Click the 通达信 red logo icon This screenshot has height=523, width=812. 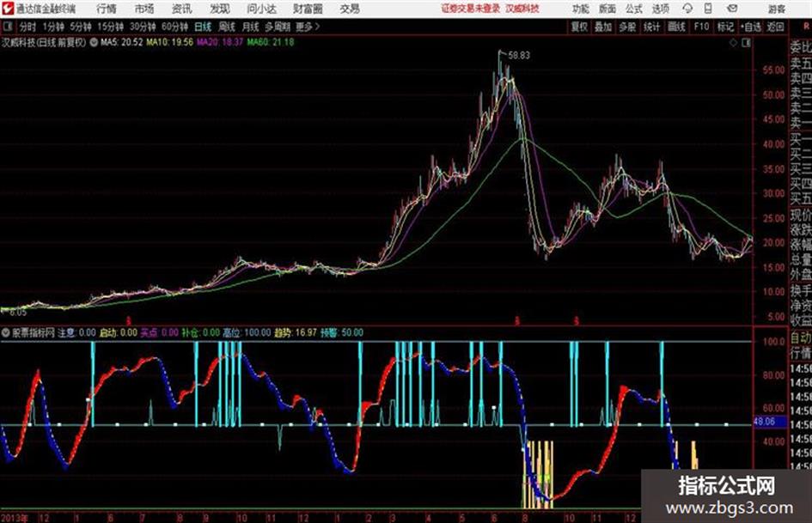tap(8, 9)
